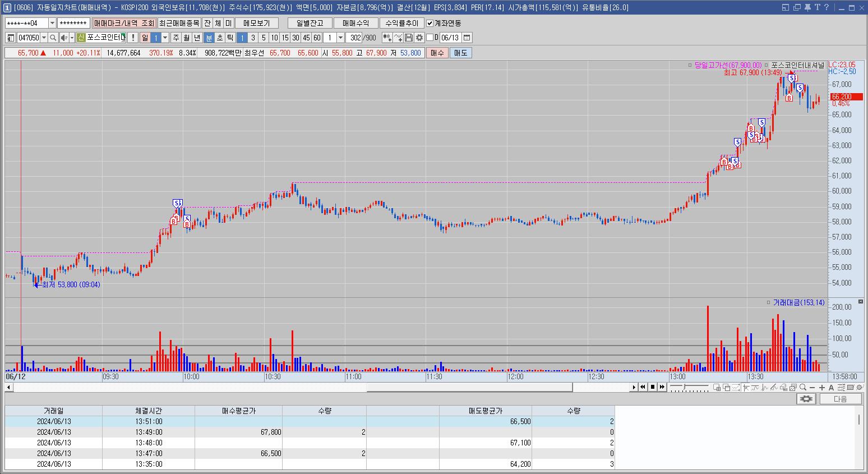Click the 수익률추이 button
The height and width of the screenshot is (474, 868).
point(402,23)
